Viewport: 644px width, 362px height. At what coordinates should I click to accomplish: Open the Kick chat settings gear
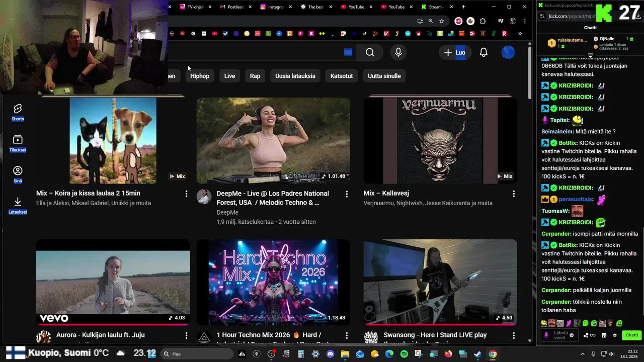tap(615, 335)
